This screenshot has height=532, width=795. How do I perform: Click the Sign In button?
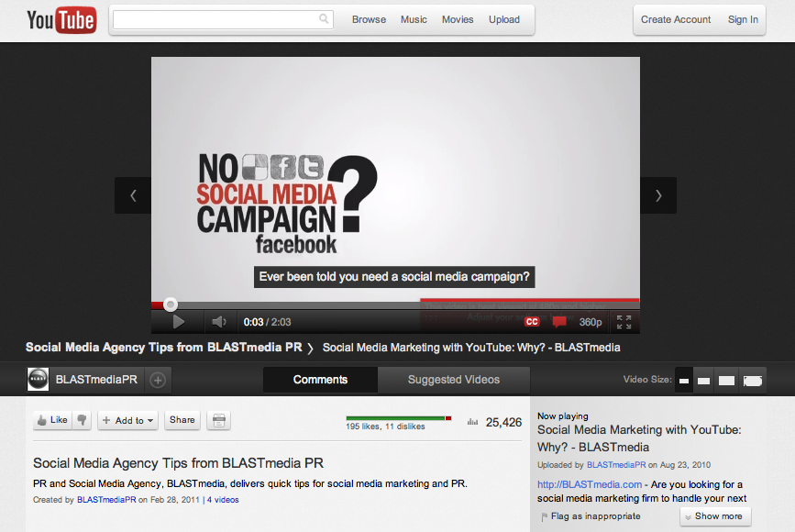coord(743,19)
